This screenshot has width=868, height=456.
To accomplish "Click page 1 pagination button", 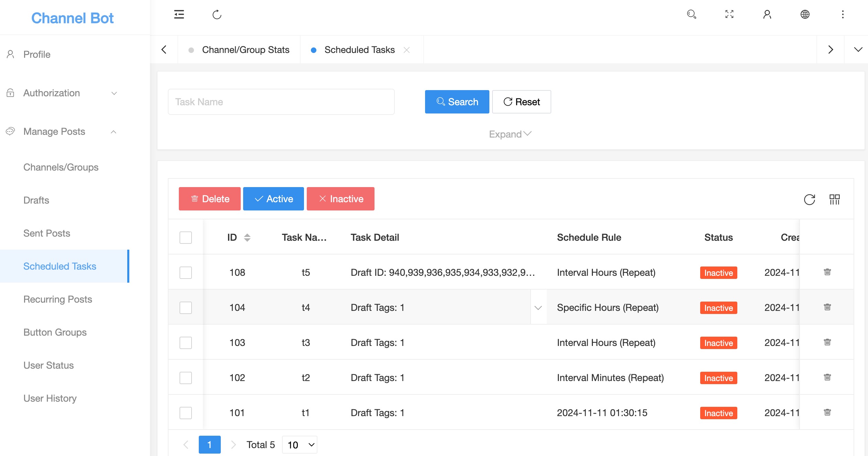I will click(209, 445).
